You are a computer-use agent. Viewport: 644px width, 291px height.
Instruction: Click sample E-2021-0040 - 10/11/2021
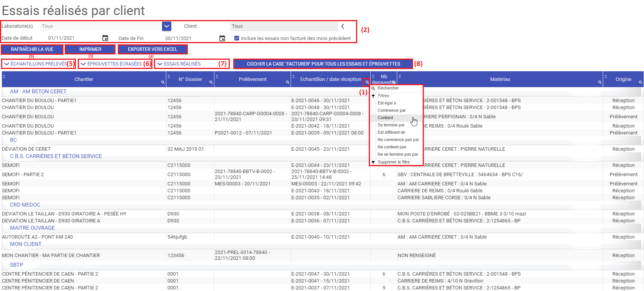click(321, 237)
